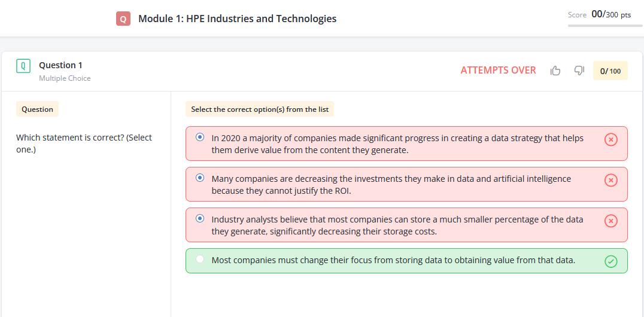Click the Module 1 HPE Industries title
Image resolution: width=644 pixels, height=317 pixels.
click(237, 19)
